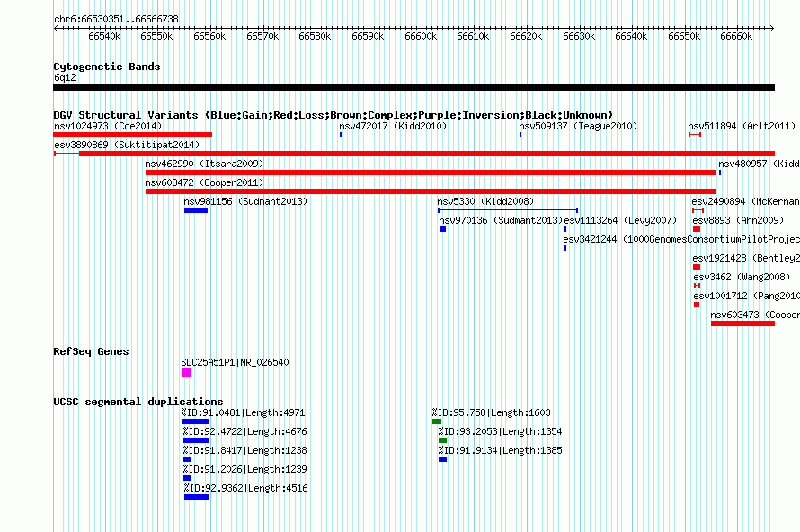
Task: Select the nsv472017 (Kidd2010) label
Action: click(393, 126)
